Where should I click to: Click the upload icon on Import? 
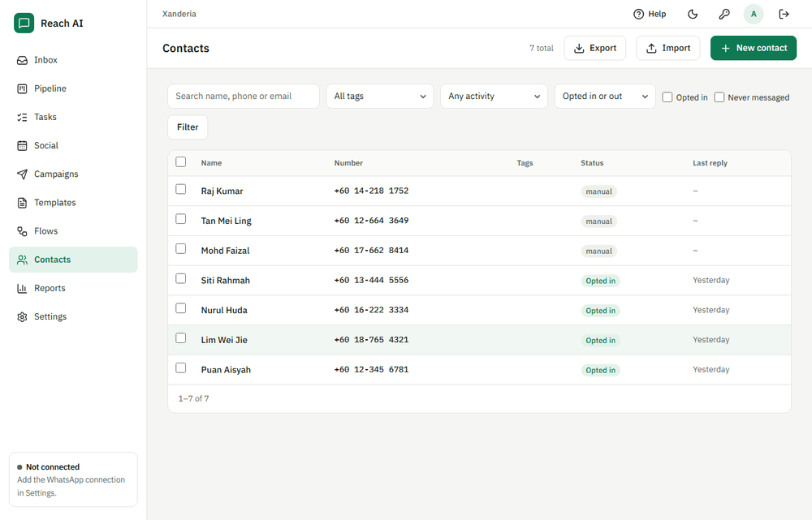pos(651,48)
